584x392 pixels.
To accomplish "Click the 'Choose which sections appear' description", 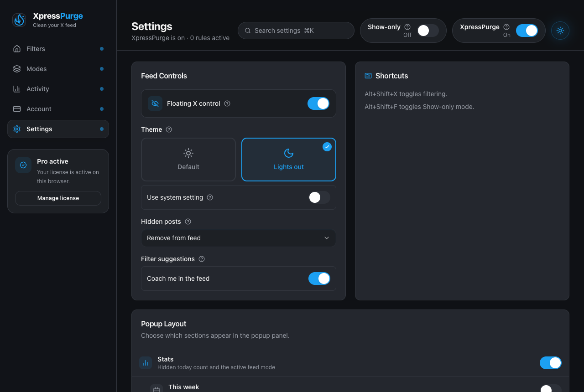I will click(x=215, y=335).
